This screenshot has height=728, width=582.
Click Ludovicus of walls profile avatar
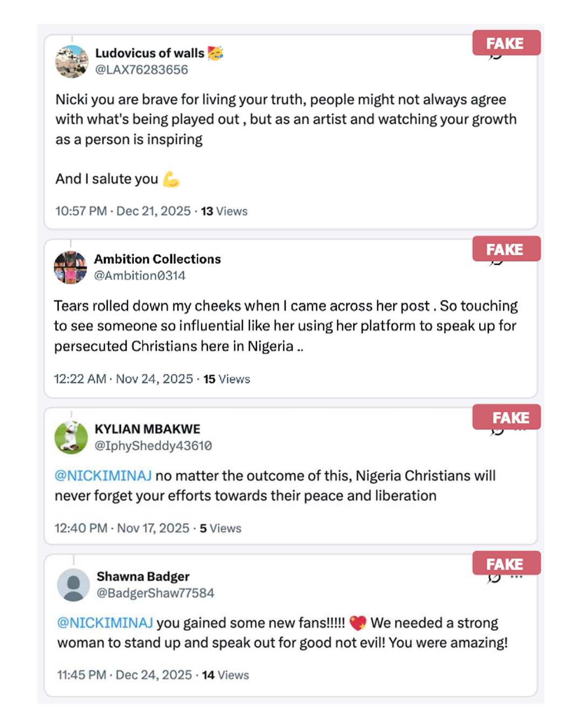tap(72, 61)
